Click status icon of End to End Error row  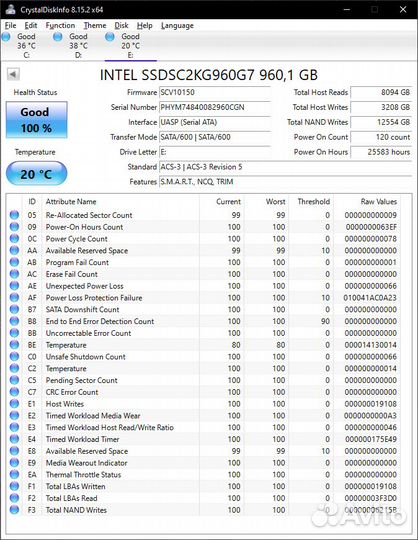click(14, 321)
